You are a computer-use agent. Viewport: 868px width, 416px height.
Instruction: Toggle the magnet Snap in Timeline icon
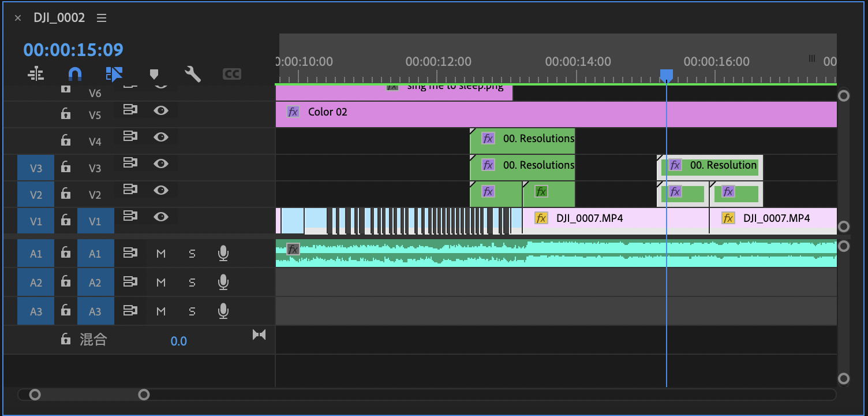click(75, 74)
